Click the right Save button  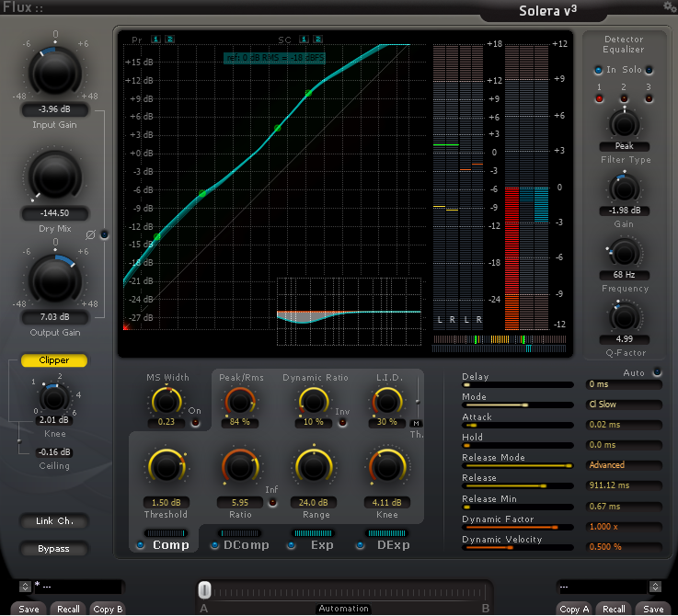[653, 609]
